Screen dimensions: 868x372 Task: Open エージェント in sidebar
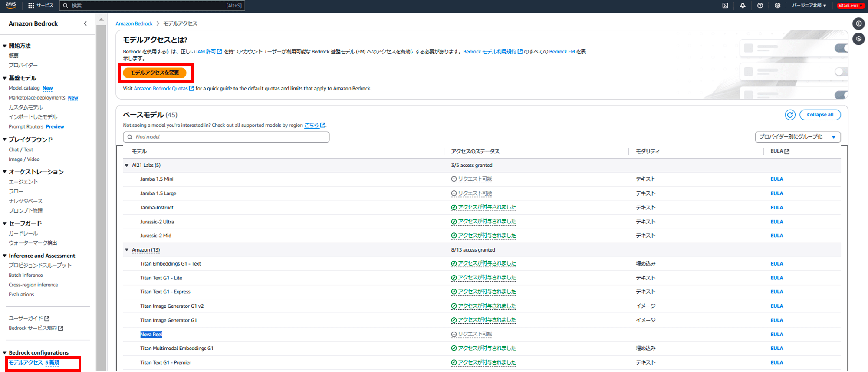(x=23, y=182)
